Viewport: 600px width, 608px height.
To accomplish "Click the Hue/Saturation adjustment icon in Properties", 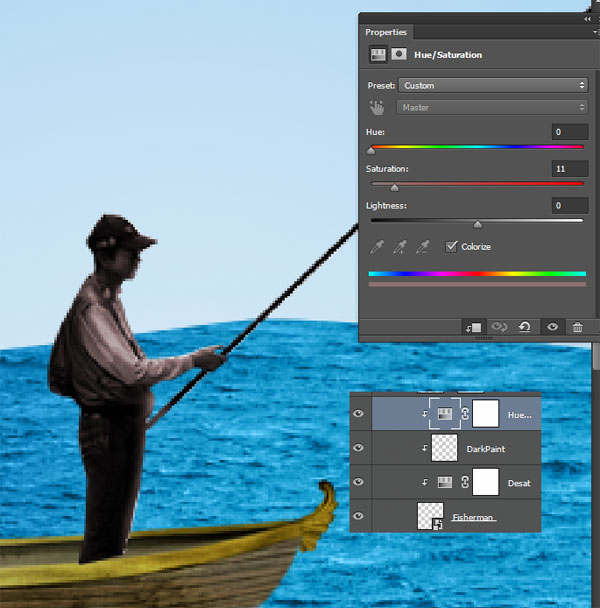I will (x=378, y=54).
